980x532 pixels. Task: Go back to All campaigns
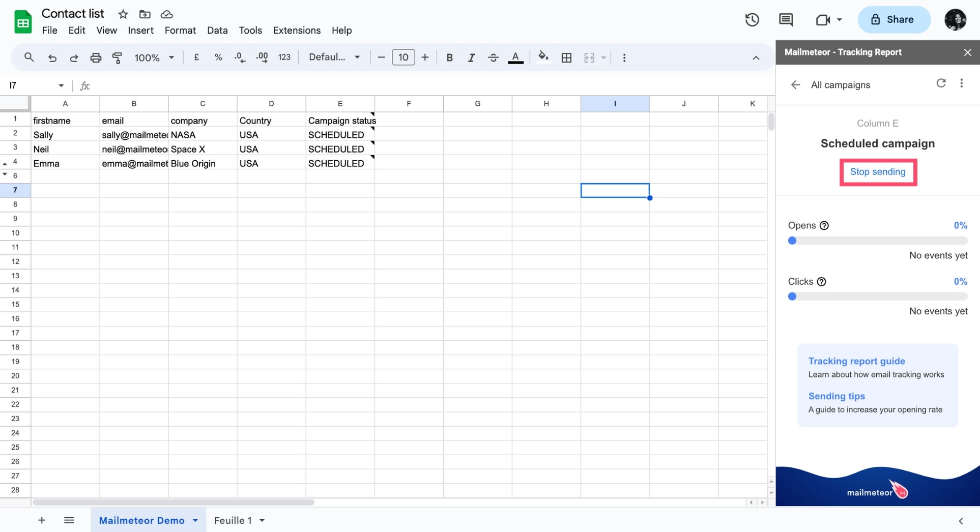click(x=795, y=85)
